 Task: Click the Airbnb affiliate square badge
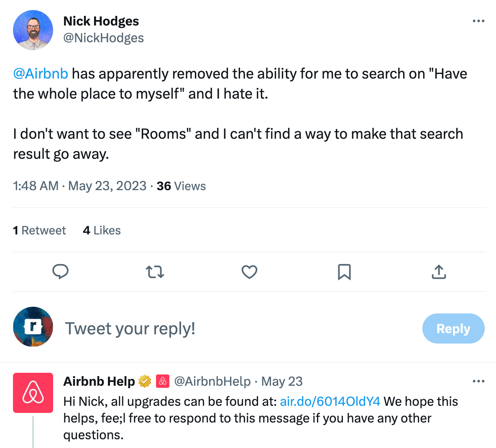[162, 381]
